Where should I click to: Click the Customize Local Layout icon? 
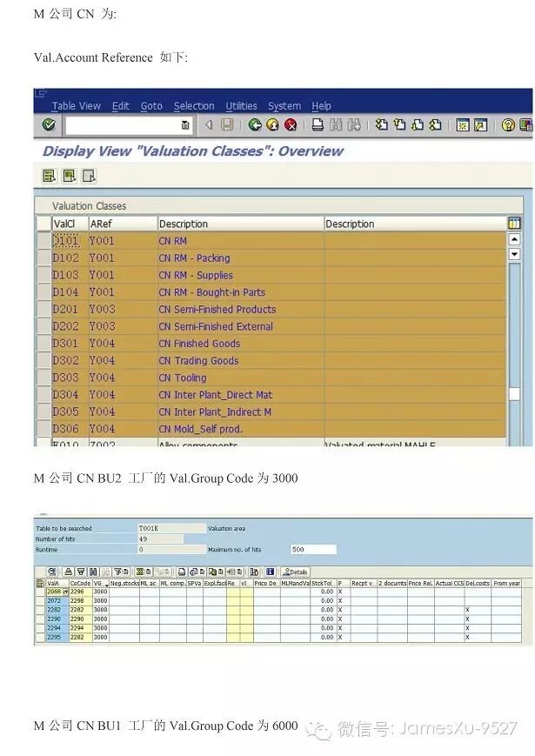coord(525,125)
